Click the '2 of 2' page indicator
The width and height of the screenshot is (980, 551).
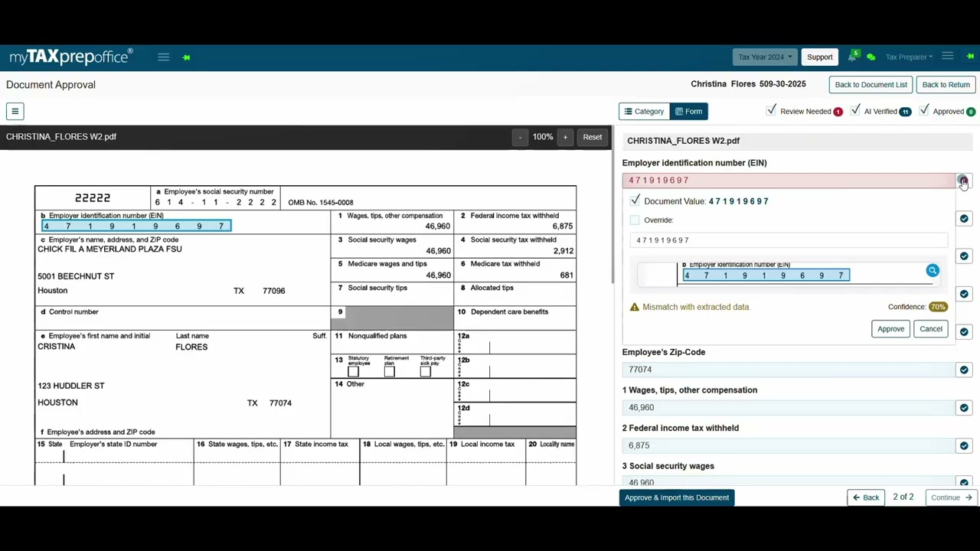(x=903, y=497)
